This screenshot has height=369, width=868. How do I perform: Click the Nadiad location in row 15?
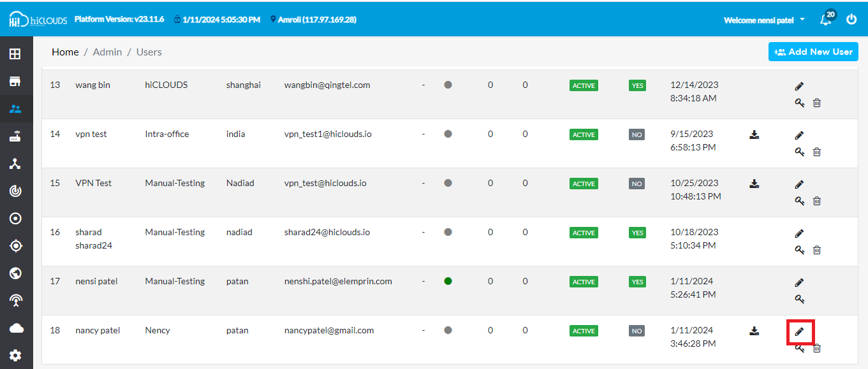[x=240, y=183]
